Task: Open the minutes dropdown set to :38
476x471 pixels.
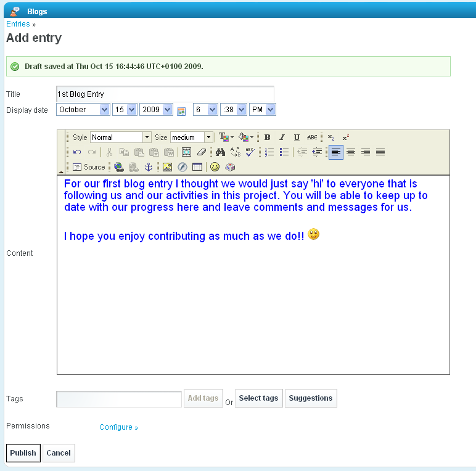Action: (233, 110)
